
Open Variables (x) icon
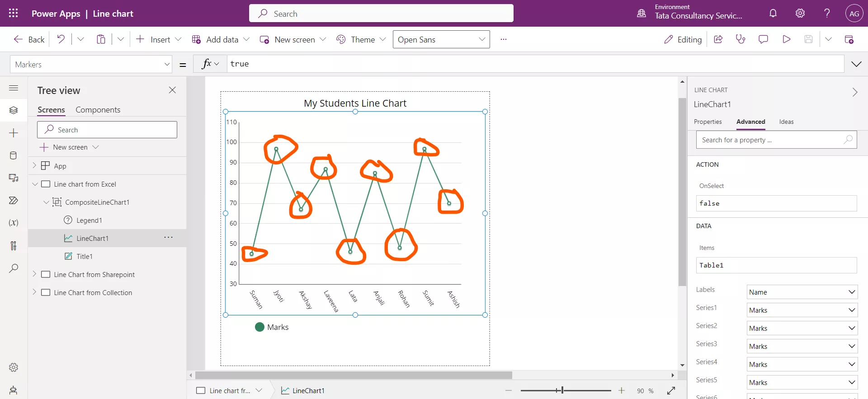click(14, 223)
